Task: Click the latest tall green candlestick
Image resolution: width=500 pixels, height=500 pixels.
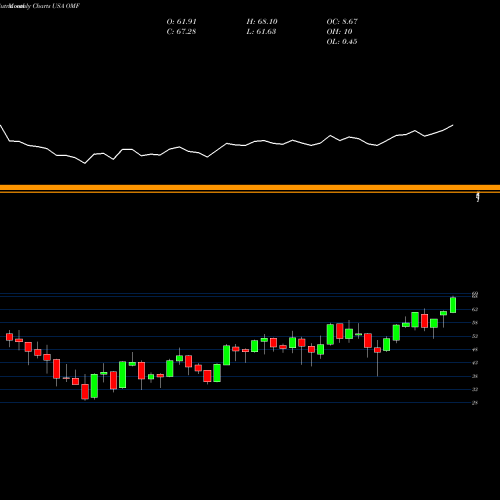Action: click(x=453, y=305)
